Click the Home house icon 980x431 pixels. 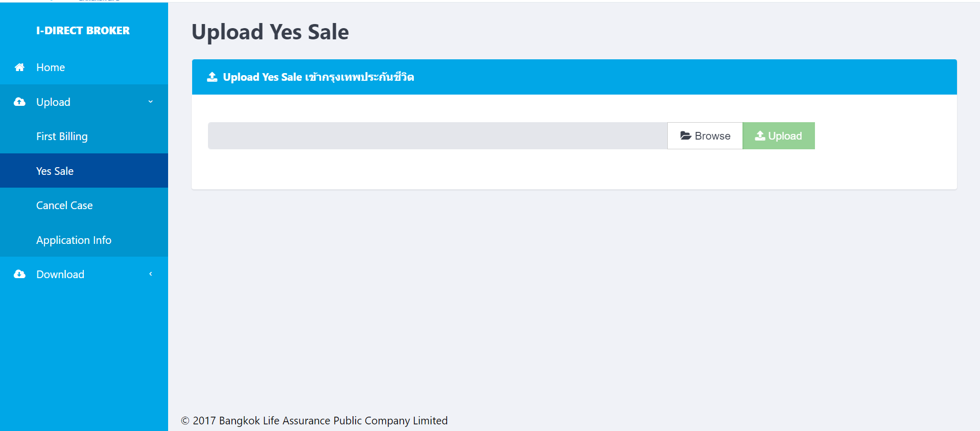point(19,67)
